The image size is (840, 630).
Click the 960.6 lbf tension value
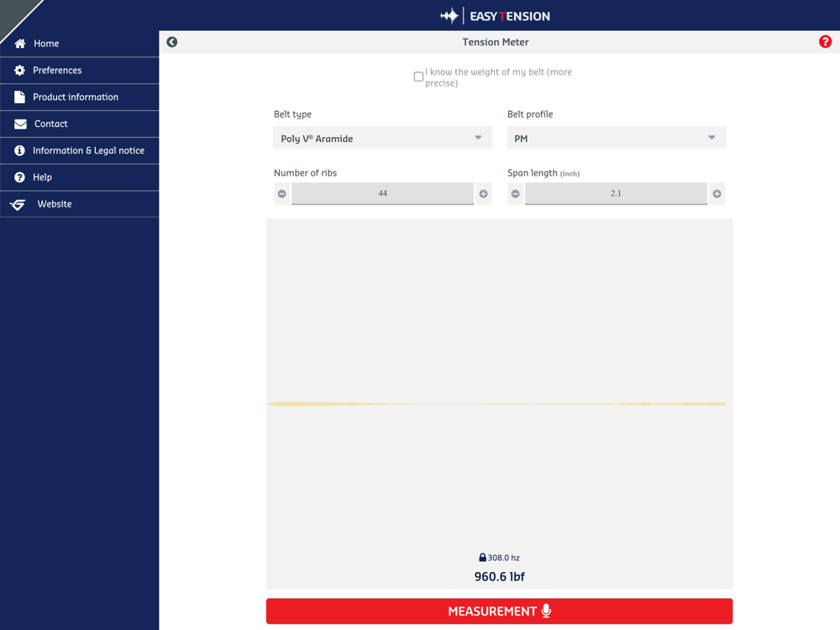[499, 576]
